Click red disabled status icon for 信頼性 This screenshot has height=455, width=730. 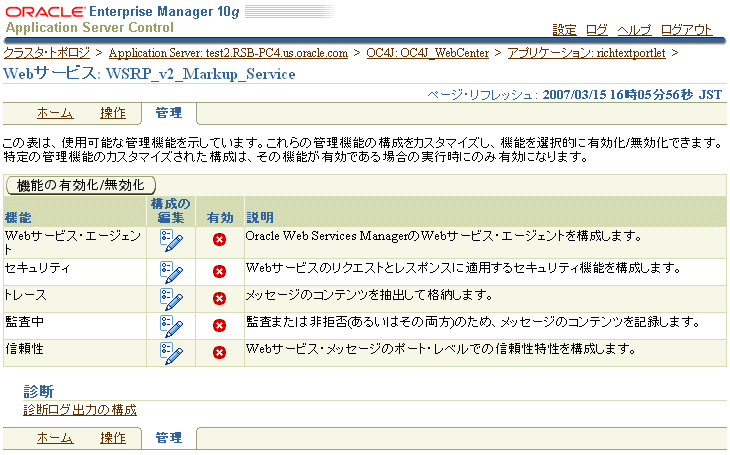coord(219,353)
